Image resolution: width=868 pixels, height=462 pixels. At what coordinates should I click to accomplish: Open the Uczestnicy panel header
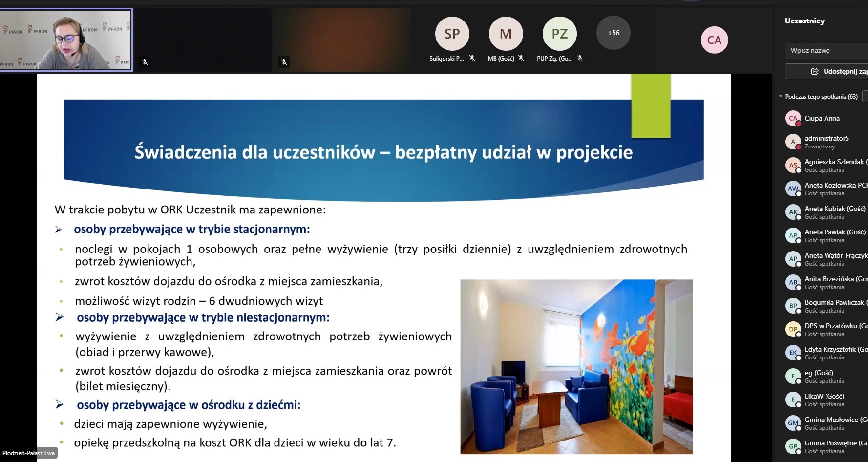(804, 21)
